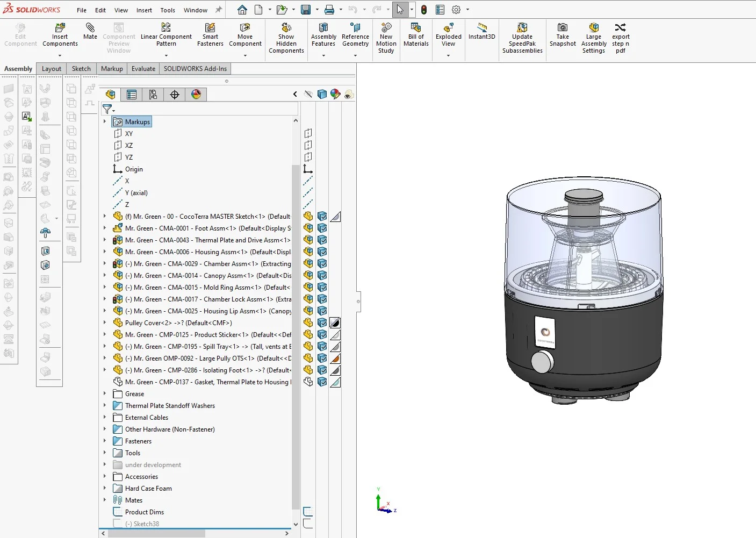Take Snapshot of the assembly
The image size is (756, 538).
point(563,35)
